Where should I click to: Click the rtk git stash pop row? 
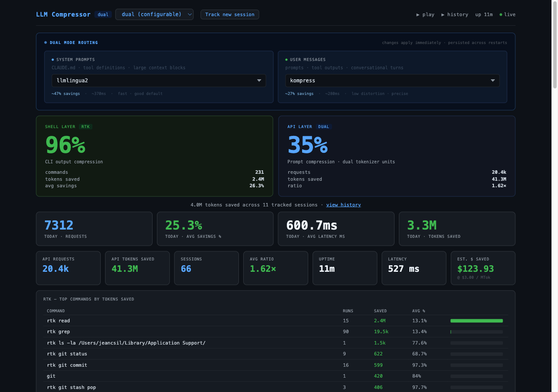click(x=276, y=387)
